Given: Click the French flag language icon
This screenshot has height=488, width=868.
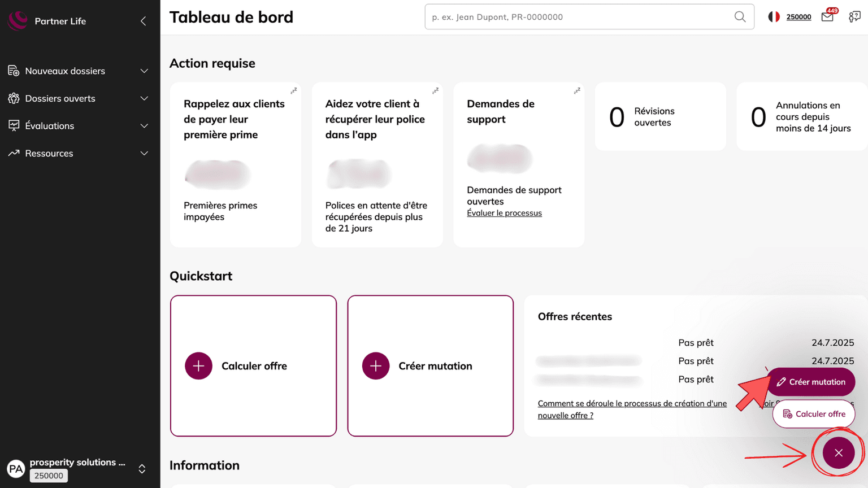Looking at the screenshot, I should 774,17.
